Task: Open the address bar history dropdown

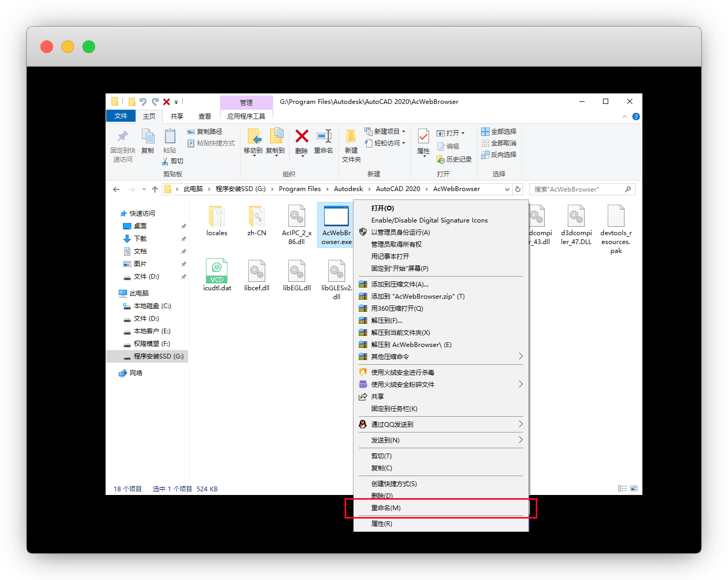Action: (x=507, y=189)
